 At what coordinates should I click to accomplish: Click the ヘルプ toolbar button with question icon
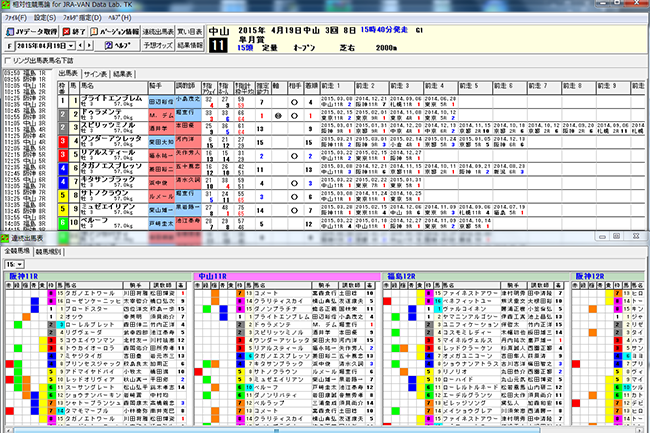pos(117,46)
